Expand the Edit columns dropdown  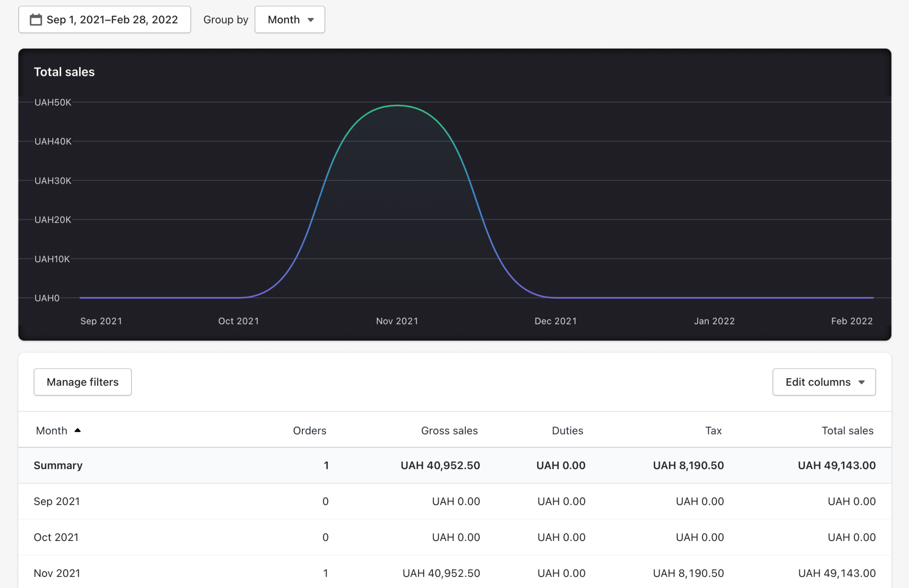(x=823, y=382)
